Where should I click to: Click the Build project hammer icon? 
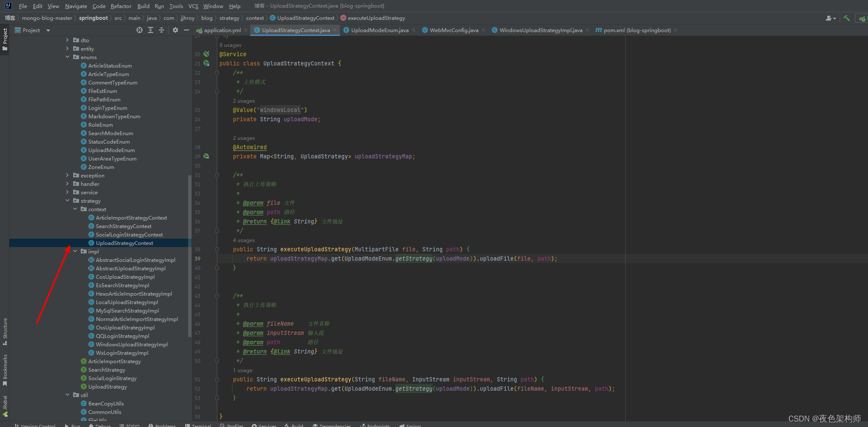(x=846, y=18)
